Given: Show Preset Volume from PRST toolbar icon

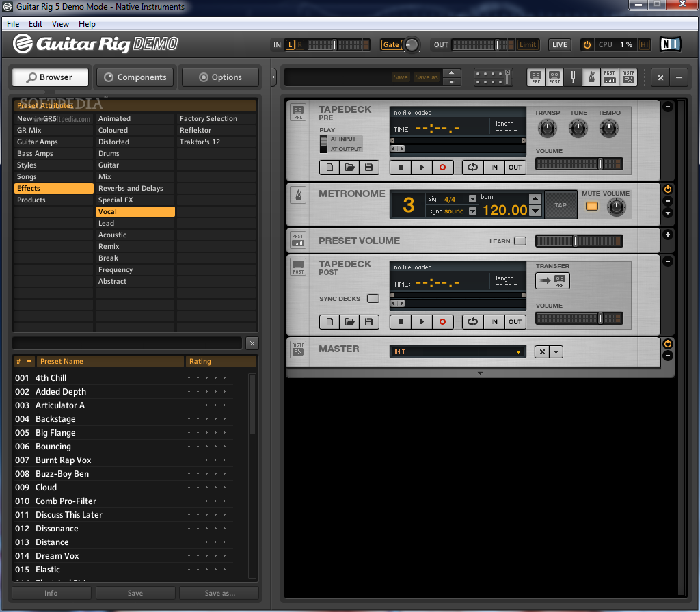Looking at the screenshot, I should (609, 77).
